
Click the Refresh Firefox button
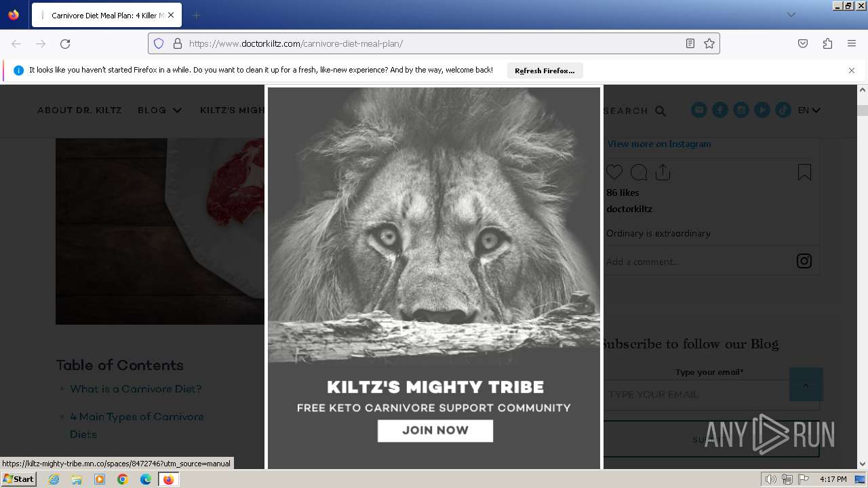(x=545, y=70)
